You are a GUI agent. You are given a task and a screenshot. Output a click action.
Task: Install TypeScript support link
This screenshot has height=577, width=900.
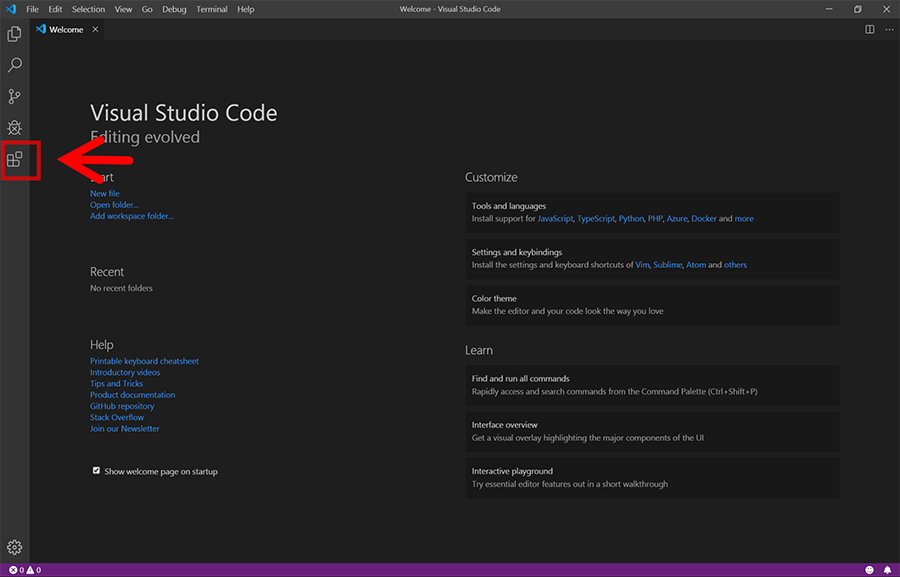[x=596, y=219]
